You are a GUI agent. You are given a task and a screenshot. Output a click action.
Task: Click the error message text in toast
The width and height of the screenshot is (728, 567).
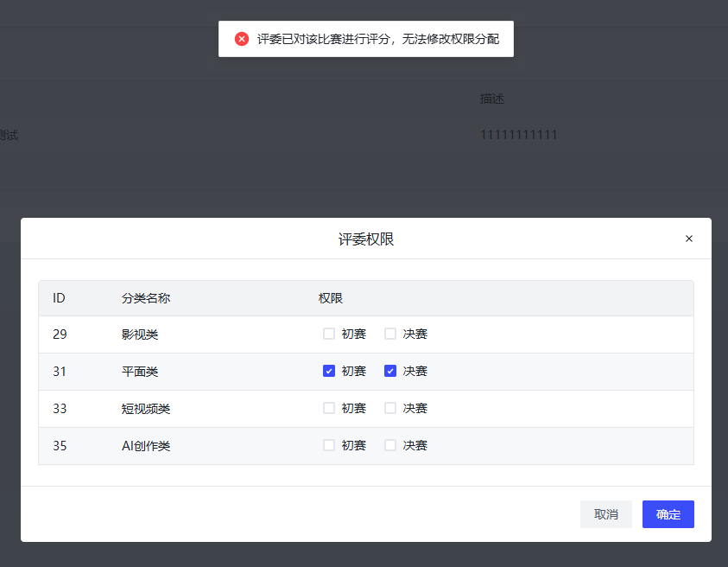tap(378, 39)
